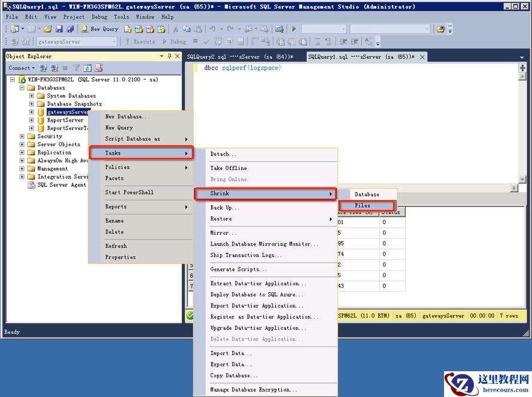Click the green Start arrow in toolbar
Viewport: 532px width, 397px height.
pos(293,29)
